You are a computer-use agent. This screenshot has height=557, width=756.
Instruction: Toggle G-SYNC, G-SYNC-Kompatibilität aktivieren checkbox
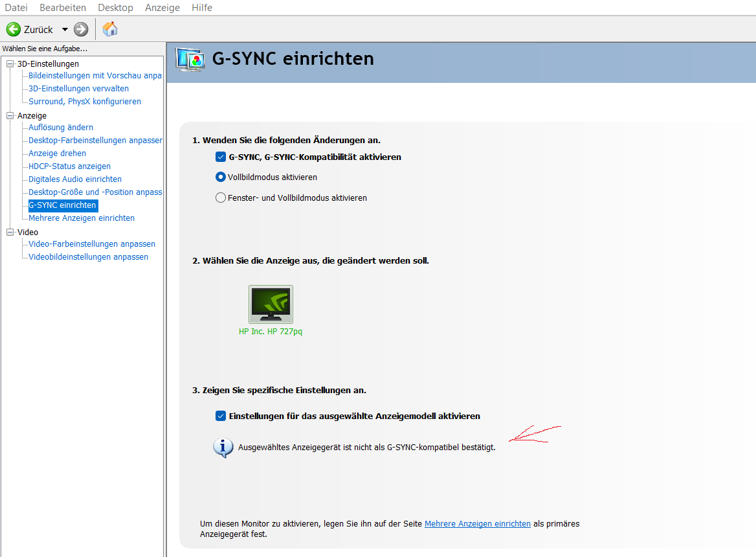click(x=221, y=157)
